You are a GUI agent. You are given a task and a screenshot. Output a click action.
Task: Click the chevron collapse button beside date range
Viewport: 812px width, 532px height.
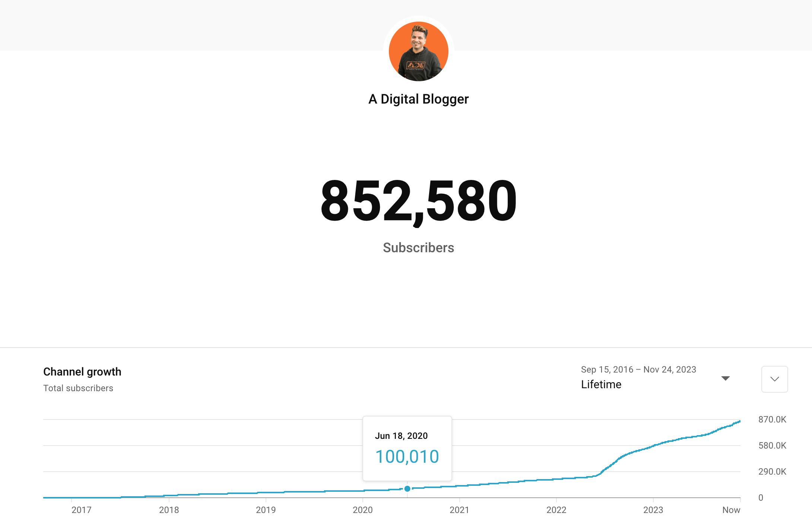[x=774, y=379]
